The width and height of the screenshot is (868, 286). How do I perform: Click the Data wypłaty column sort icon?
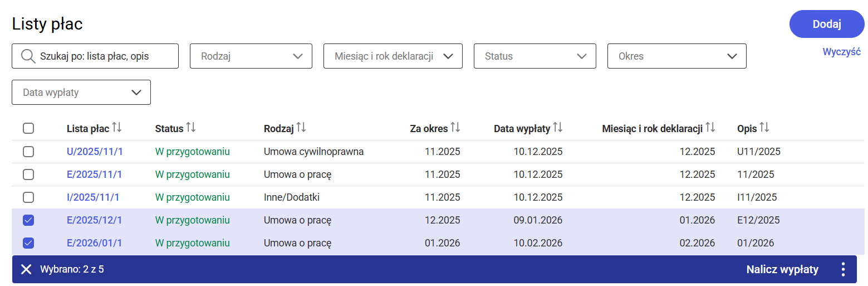tap(558, 128)
